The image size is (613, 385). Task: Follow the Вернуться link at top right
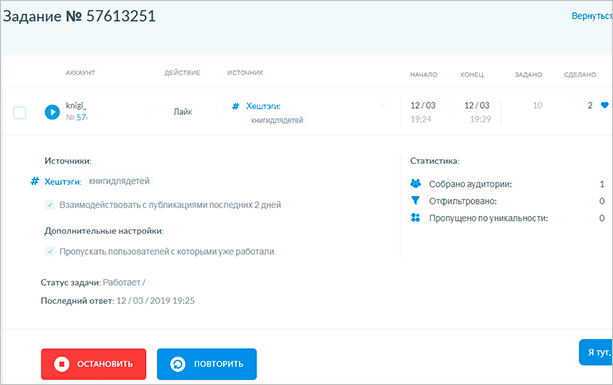591,16
